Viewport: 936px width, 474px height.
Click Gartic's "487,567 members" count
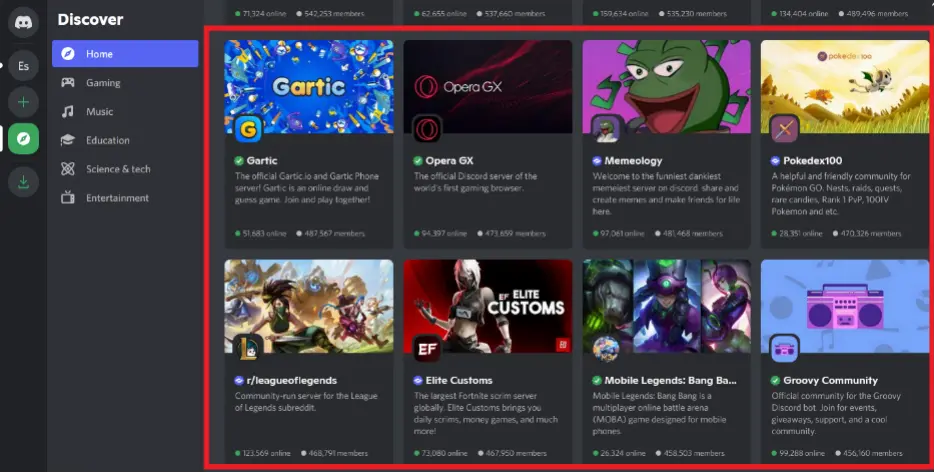coord(334,233)
